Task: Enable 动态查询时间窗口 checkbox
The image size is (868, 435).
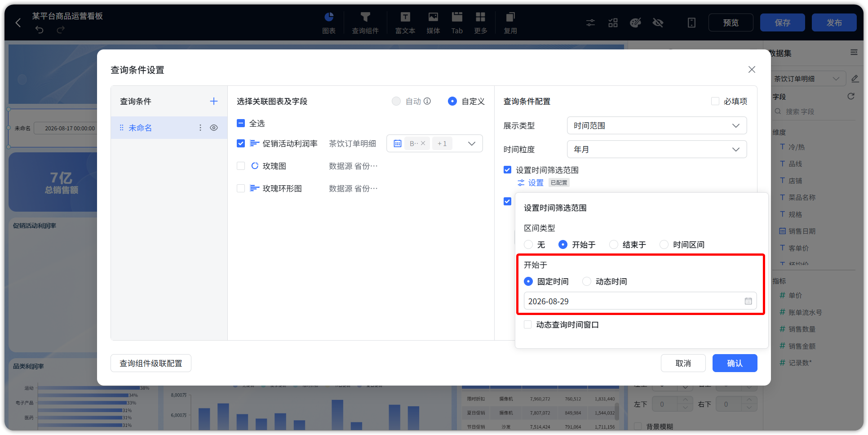Action: [x=528, y=324]
